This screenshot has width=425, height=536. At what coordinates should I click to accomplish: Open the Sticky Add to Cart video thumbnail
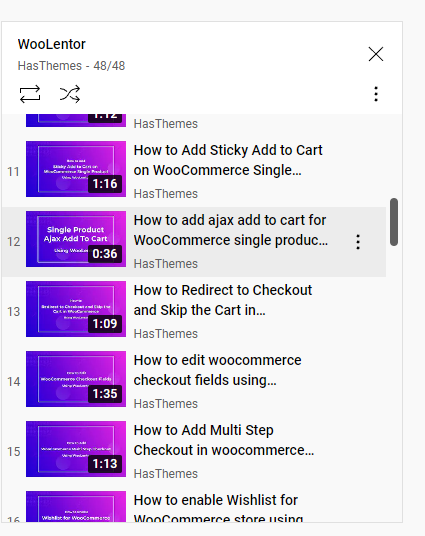[76, 169]
